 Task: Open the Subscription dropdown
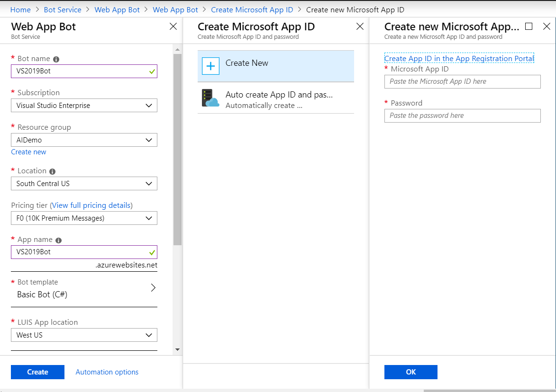click(84, 106)
